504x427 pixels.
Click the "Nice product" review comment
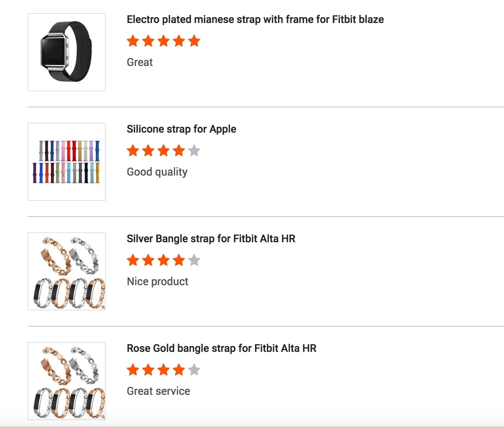(157, 281)
